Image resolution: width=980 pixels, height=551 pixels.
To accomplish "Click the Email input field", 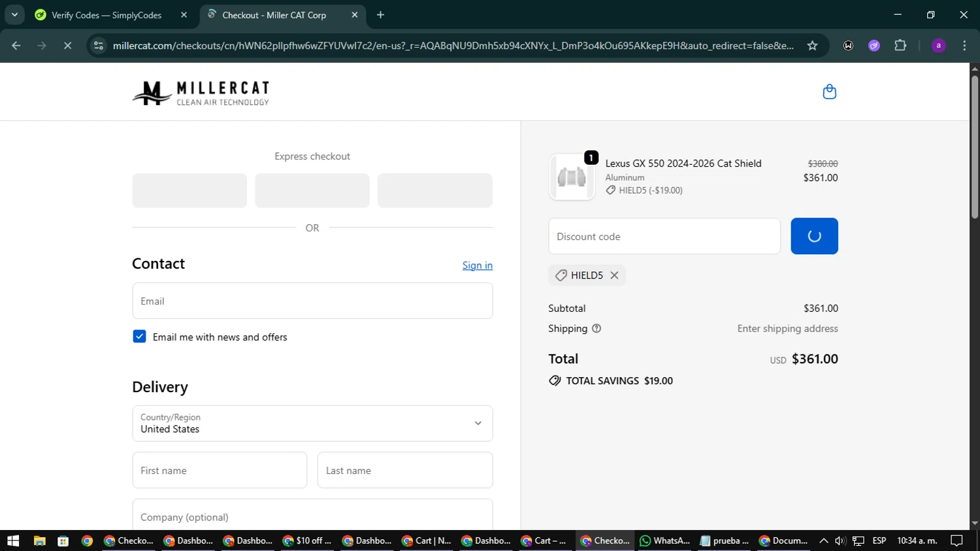I will click(x=312, y=301).
